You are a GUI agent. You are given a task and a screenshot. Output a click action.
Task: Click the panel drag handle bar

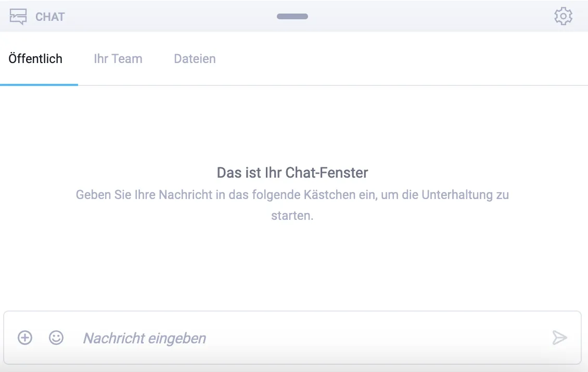pyautogui.click(x=292, y=17)
